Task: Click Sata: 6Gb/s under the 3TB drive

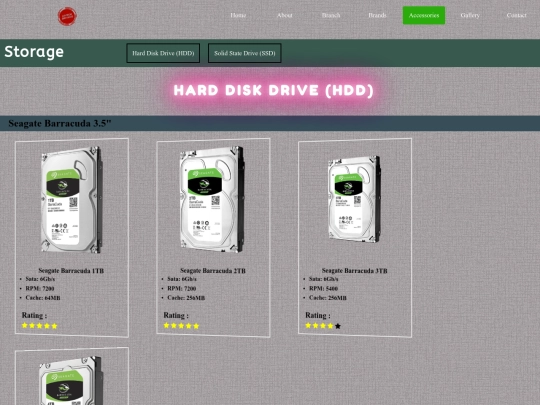Action: click(324, 279)
